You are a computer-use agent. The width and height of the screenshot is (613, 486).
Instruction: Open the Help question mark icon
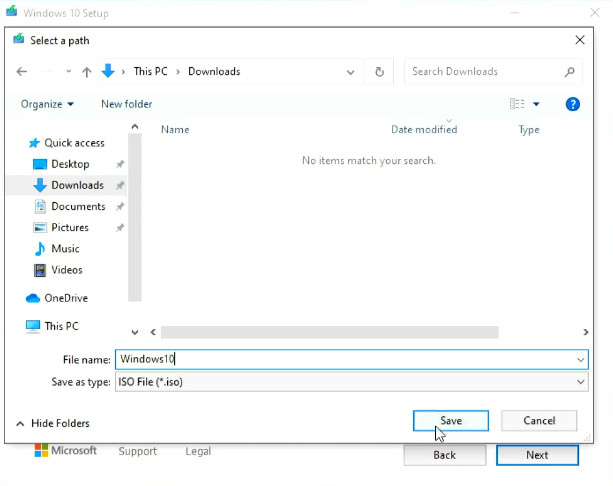point(573,104)
